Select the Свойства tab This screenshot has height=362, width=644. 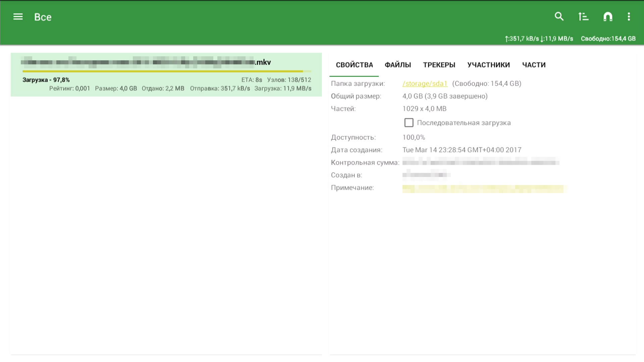click(x=354, y=65)
